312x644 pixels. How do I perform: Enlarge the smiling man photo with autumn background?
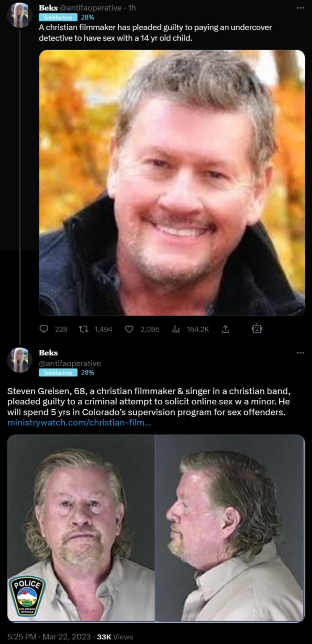pos(172,182)
